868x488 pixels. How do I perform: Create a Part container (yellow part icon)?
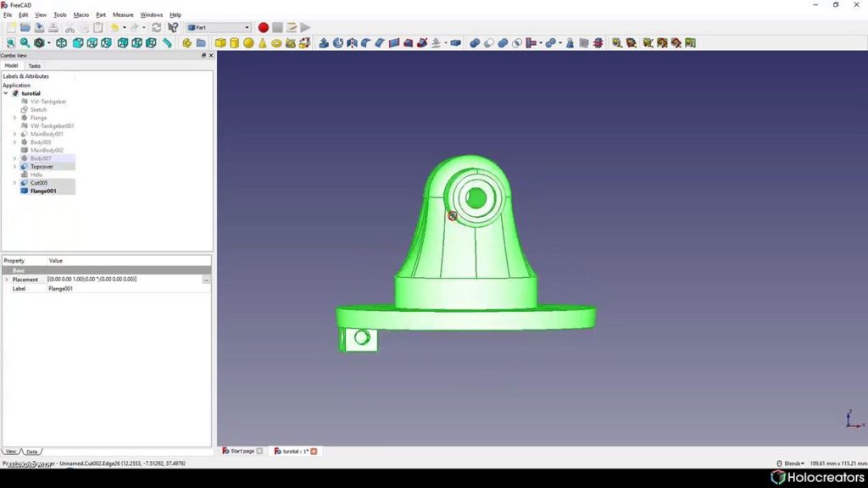(x=187, y=43)
